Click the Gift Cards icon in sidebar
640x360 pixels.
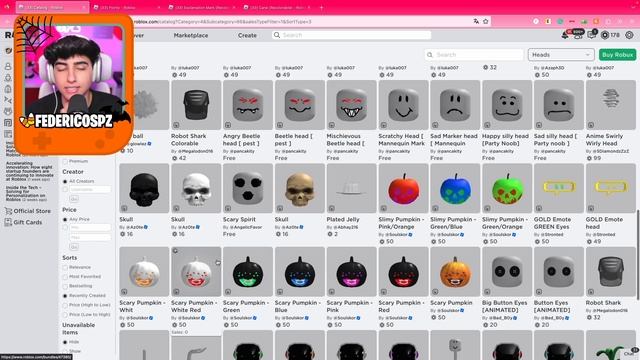8,222
